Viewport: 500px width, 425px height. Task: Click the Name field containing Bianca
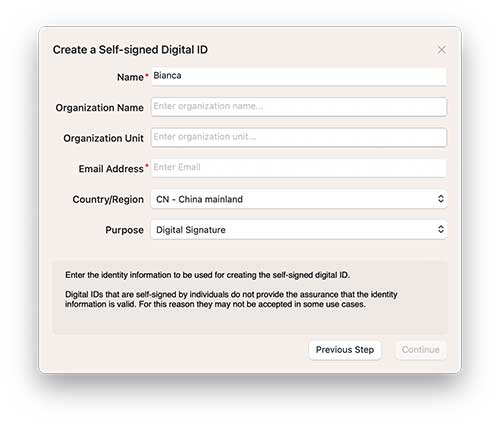[299, 76]
